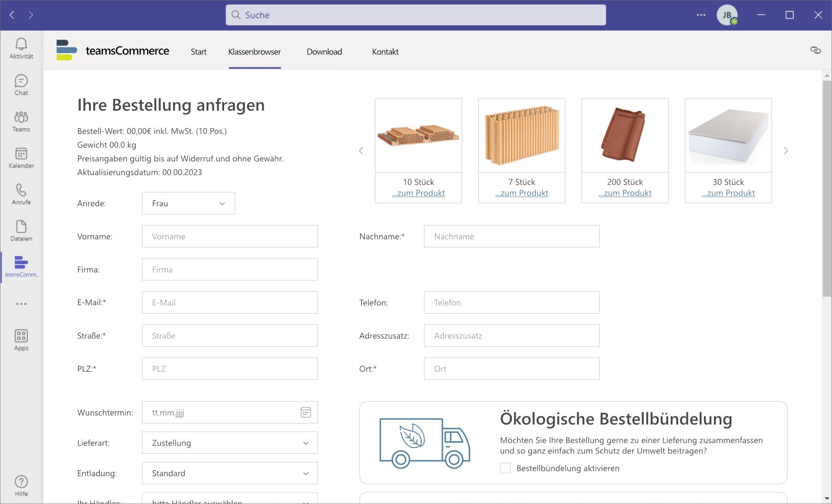Show next products in carousel
The height and width of the screenshot is (504, 832).
tap(786, 151)
